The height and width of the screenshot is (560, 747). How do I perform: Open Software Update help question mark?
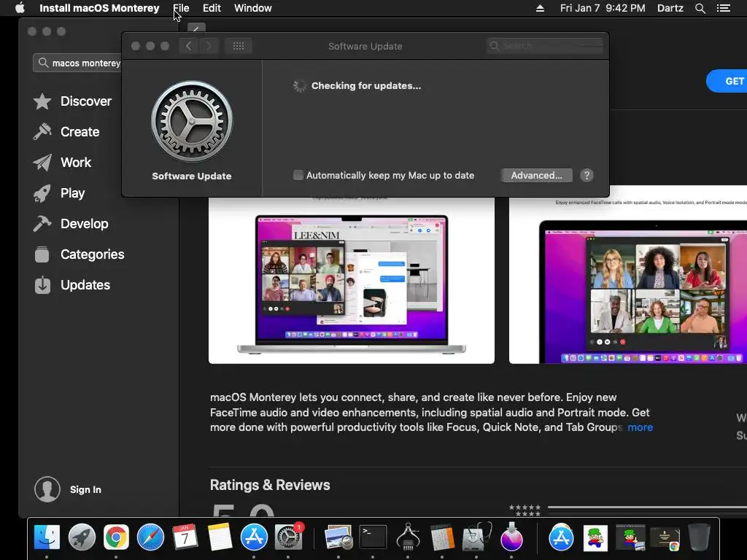point(587,175)
